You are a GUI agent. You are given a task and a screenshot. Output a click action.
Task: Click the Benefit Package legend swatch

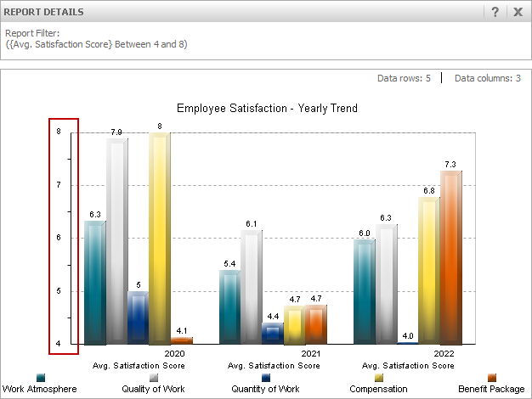(491, 378)
